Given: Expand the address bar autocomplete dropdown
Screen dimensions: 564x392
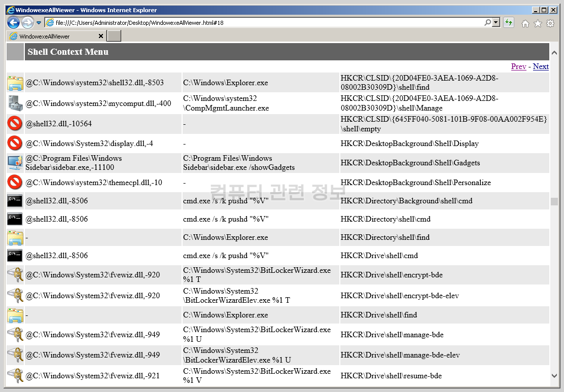Looking at the screenshot, I should click(x=496, y=22).
